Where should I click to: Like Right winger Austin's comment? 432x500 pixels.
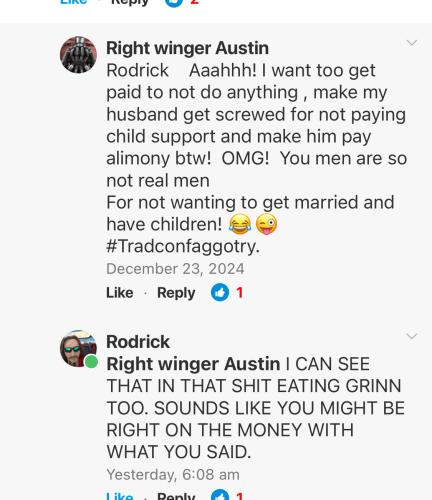(x=120, y=293)
